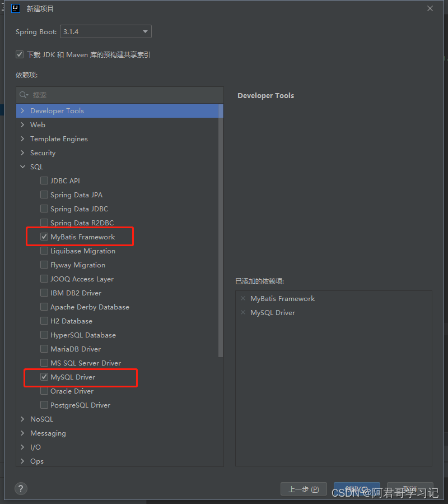Check the Apache Derby Database checkbox
The image size is (448, 504).
[44, 307]
